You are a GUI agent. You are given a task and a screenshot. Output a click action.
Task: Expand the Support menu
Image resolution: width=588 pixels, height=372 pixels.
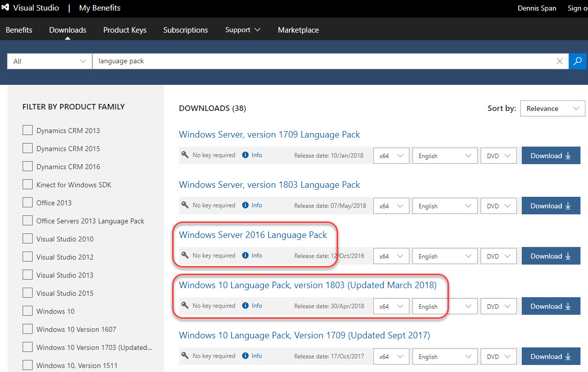point(243,30)
